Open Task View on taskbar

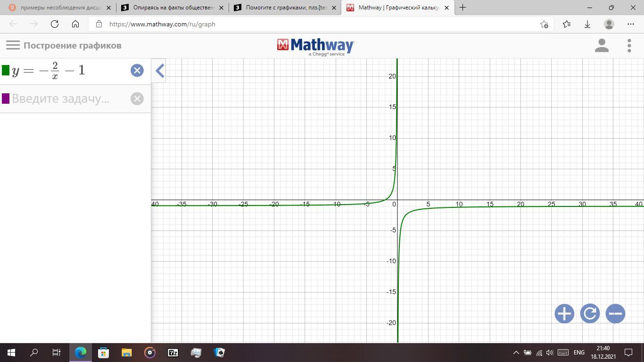pyautogui.click(x=57, y=352)
